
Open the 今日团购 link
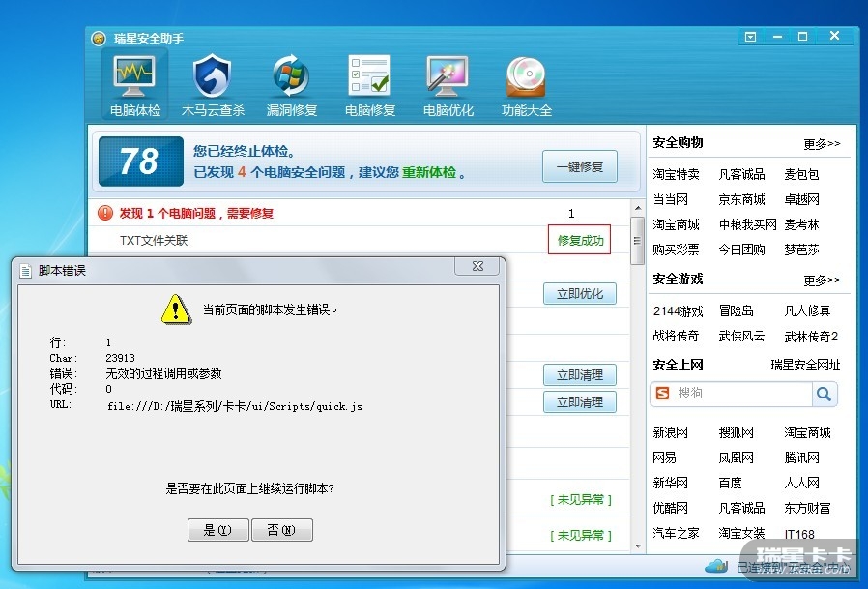(741, 250)
